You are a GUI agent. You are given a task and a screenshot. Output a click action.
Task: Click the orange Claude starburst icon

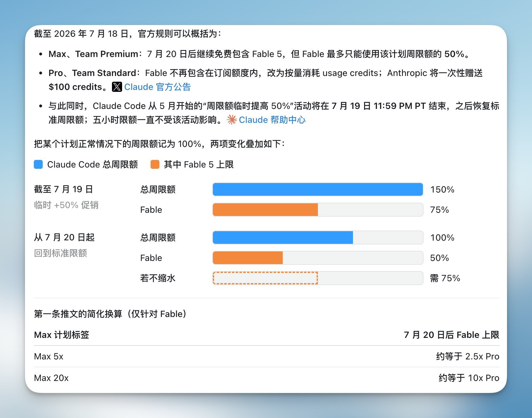coord(232,120)
